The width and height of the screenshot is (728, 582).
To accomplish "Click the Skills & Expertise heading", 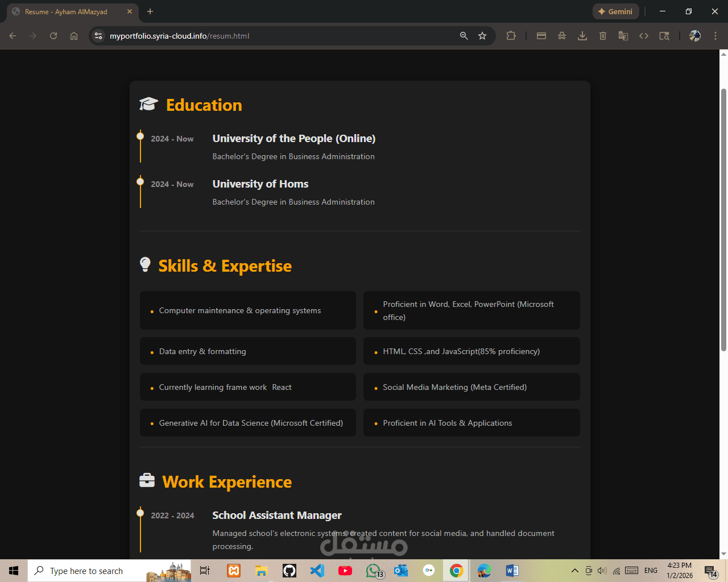I will click(x=225, y=266).
